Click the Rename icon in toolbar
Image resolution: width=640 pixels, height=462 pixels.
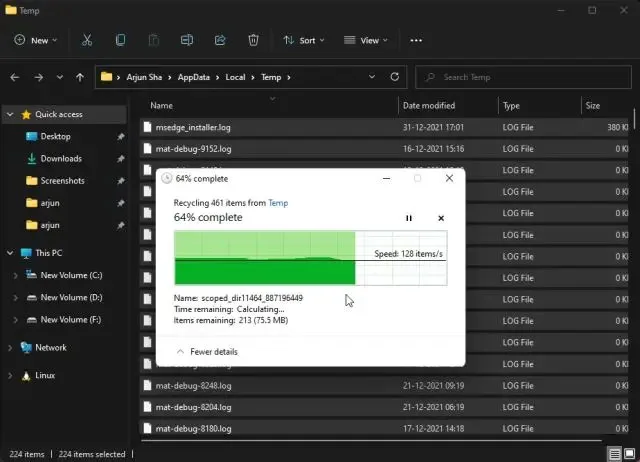[x=187, y=40]
